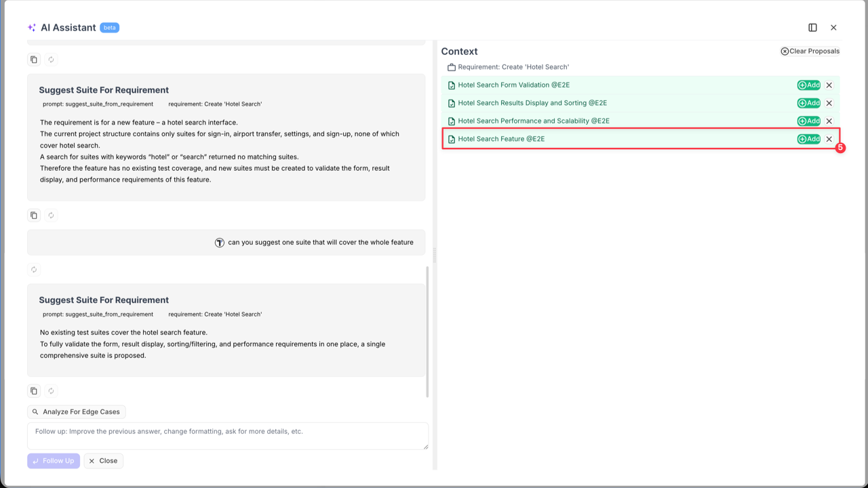
Task: Select Analyze For Edge Cases
Action: (x=76, y=411)
